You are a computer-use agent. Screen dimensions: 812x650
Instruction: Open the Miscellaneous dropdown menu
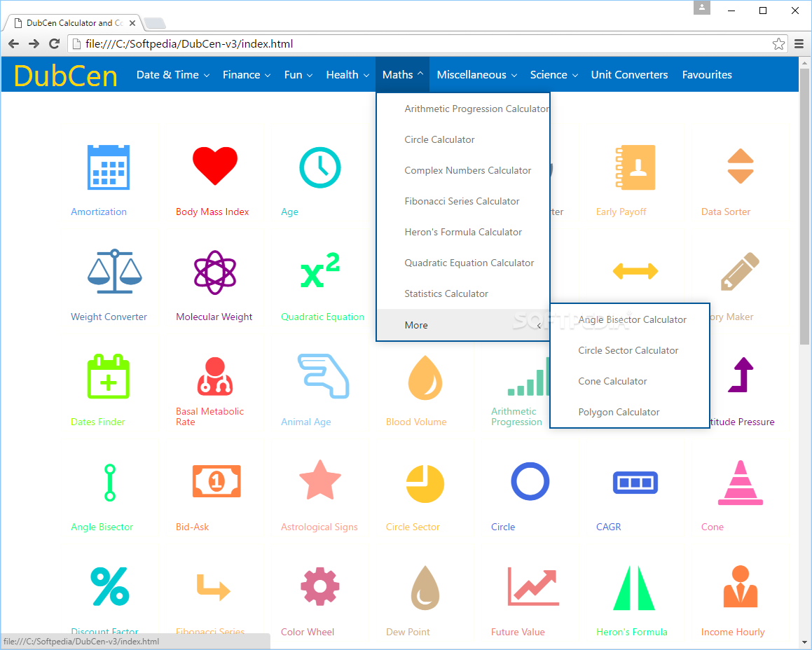(x=477, y=74)
